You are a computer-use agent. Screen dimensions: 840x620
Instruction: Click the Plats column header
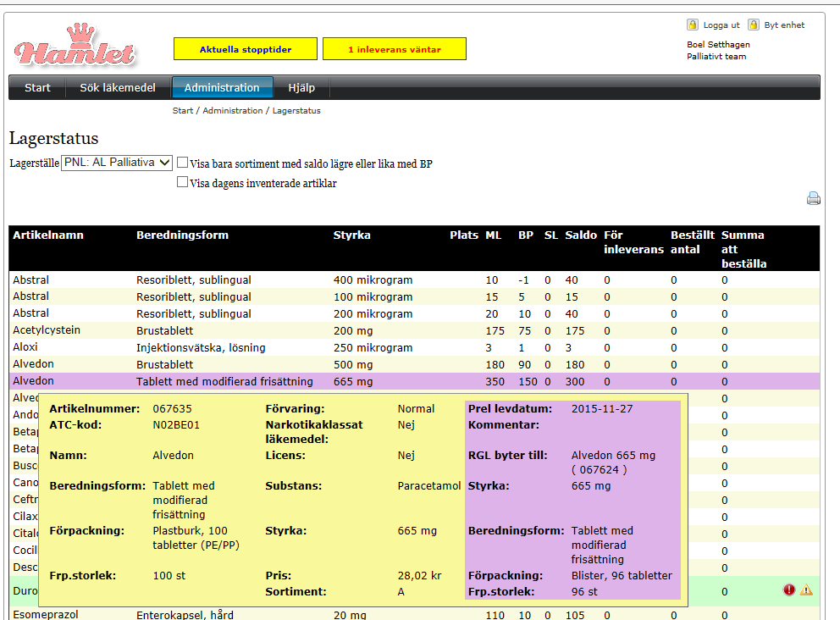click(x=464, y=235)
